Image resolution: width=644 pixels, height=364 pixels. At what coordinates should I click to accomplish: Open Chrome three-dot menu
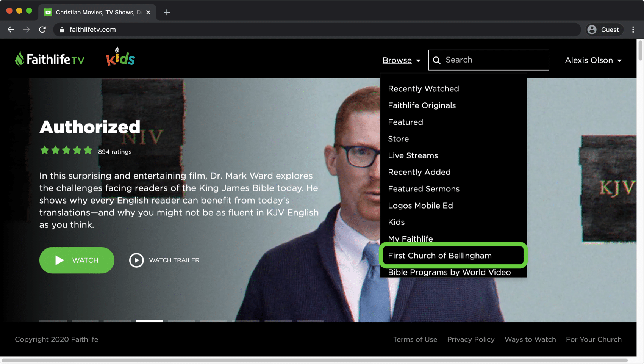point(633,30)
